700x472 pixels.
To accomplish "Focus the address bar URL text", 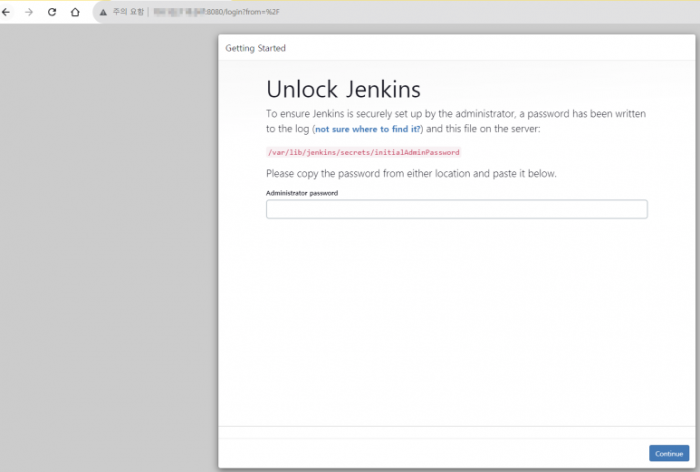I will [217, 12].
